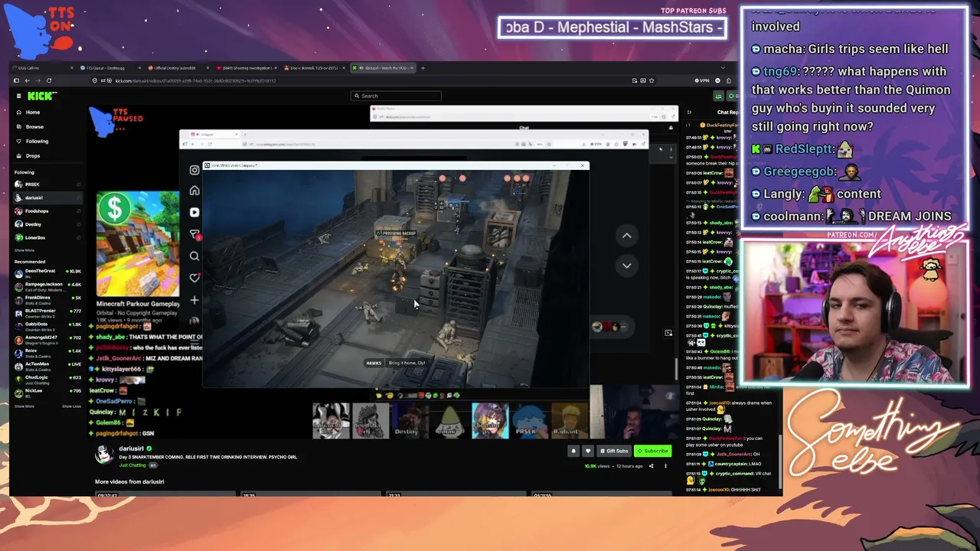The height and width of the screenshot is (551, 980).
Task: Go to previous reel with up chevron
Action: (x=626, y=236)
